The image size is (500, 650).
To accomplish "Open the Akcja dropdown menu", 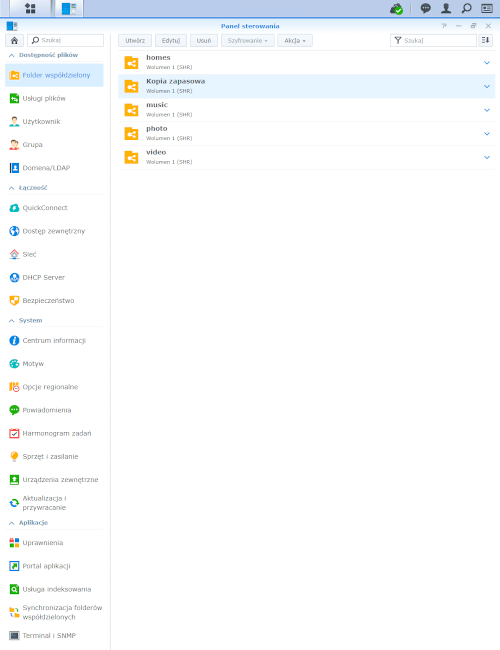I will pyautogui.click(x=295, y=41).
